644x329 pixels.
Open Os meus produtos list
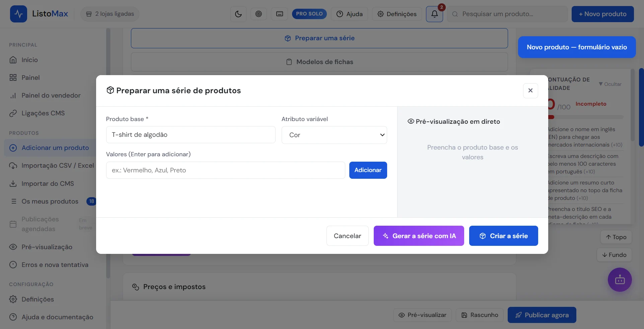click(50, 202)
